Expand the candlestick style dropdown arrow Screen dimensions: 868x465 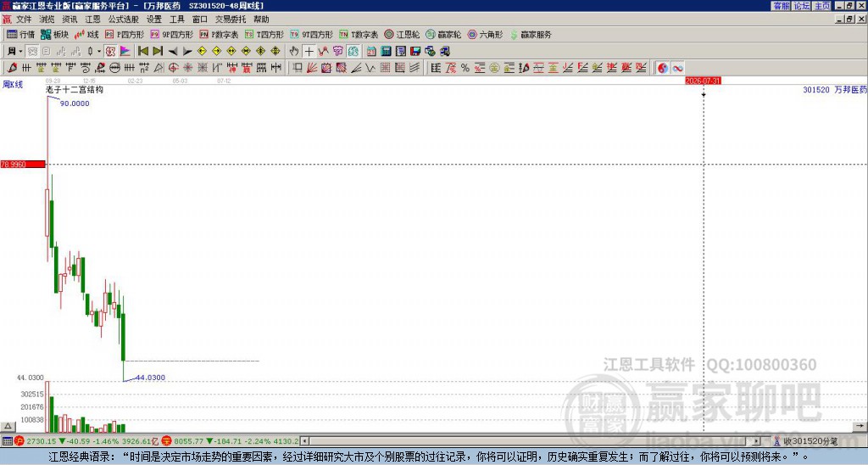99,51
